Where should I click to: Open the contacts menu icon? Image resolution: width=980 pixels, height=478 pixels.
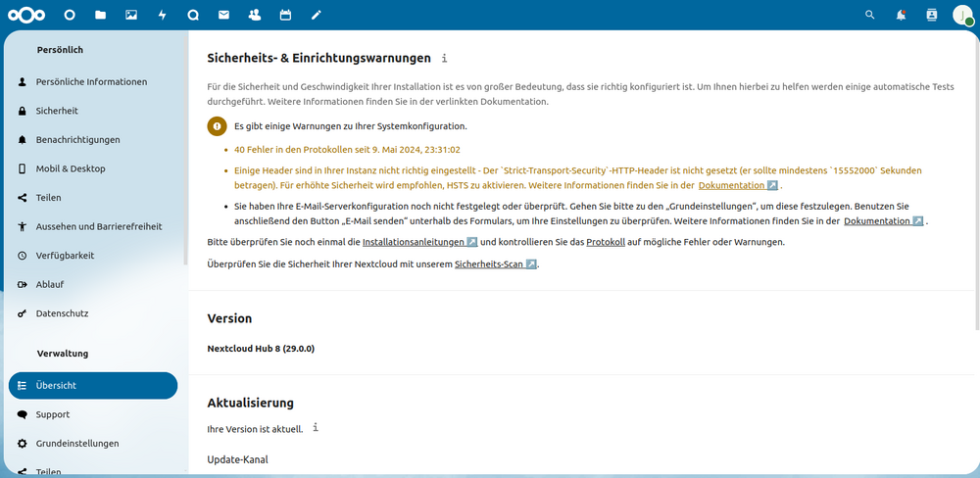tap(932, 15)
